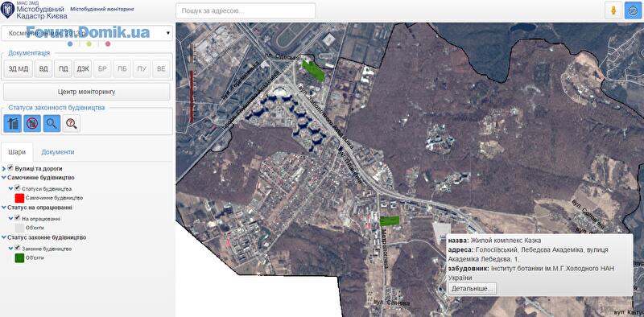Click the Kyiv cadastre shield logo

[7, 10]
